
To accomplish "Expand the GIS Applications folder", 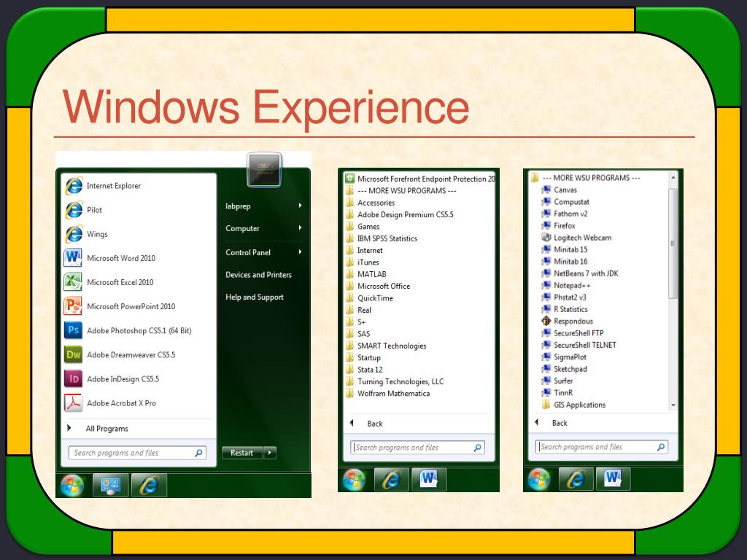I will click(x=574, y=405).
